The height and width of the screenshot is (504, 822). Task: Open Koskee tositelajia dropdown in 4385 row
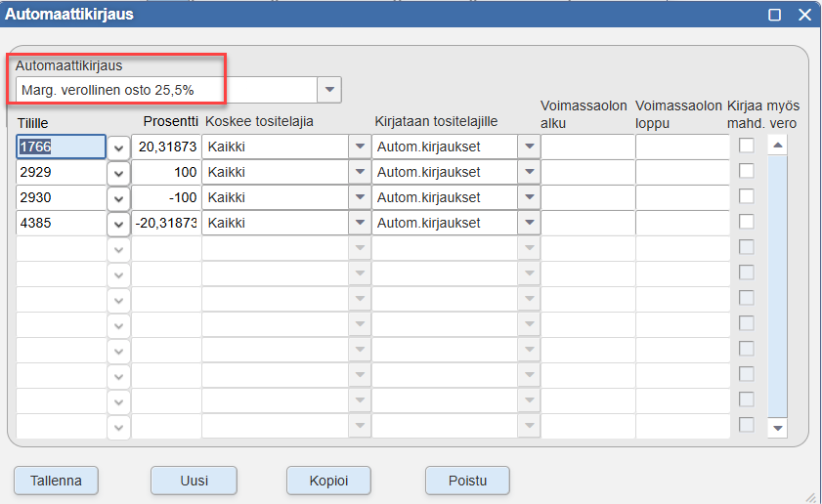pyautogui.click(x=360, y=223)
